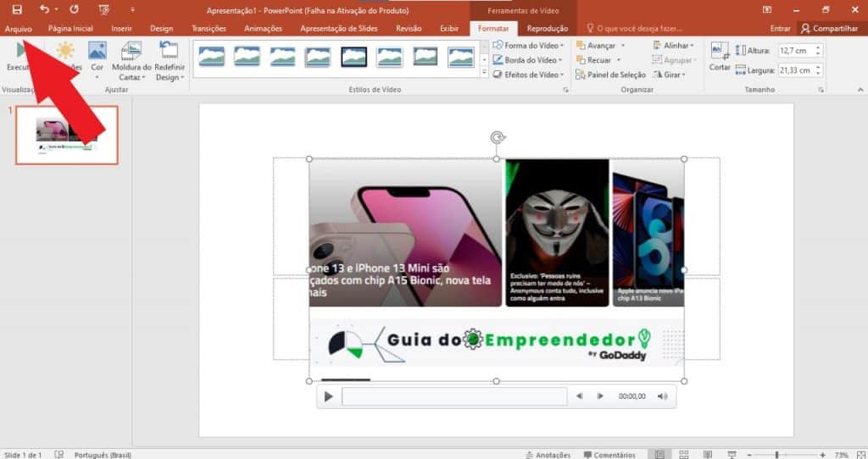Click Comentários button in status bar
868x459 pixels.
(x=609, y=455)
